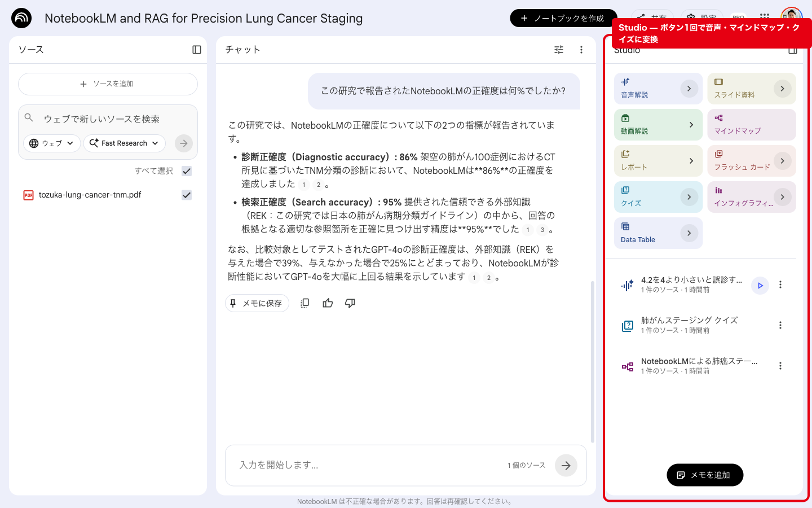Collapse the Sources panel icon
812x508 pixels.
pyautogui.click(x=197, y=50)
